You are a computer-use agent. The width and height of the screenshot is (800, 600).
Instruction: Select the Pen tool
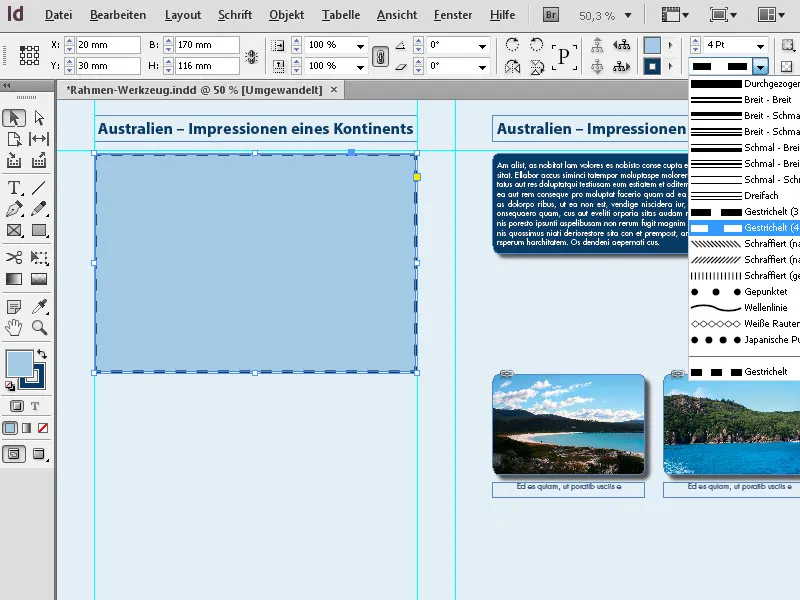coord(14,208)
